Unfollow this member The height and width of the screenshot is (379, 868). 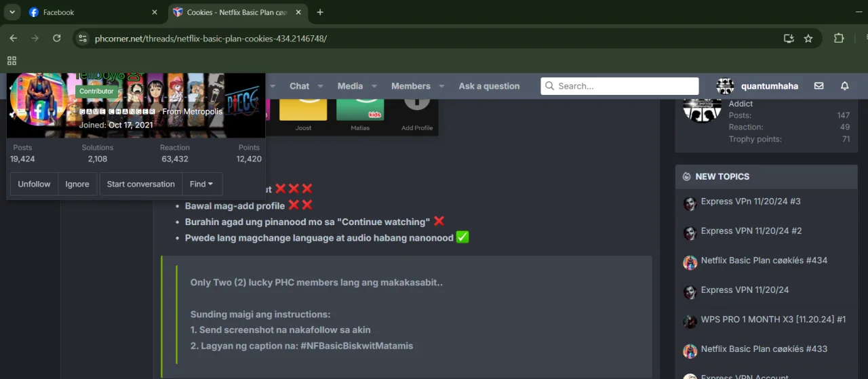click(x=34, y=184)
